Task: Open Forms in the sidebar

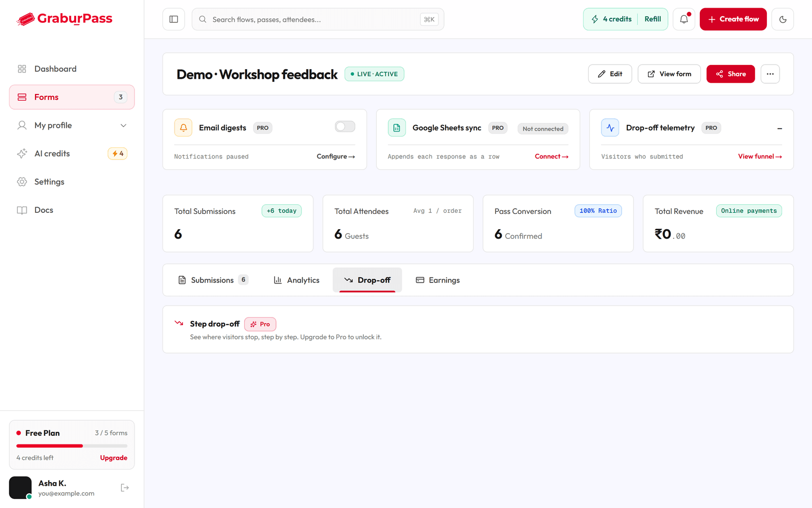Action: (x=72, y=97)
